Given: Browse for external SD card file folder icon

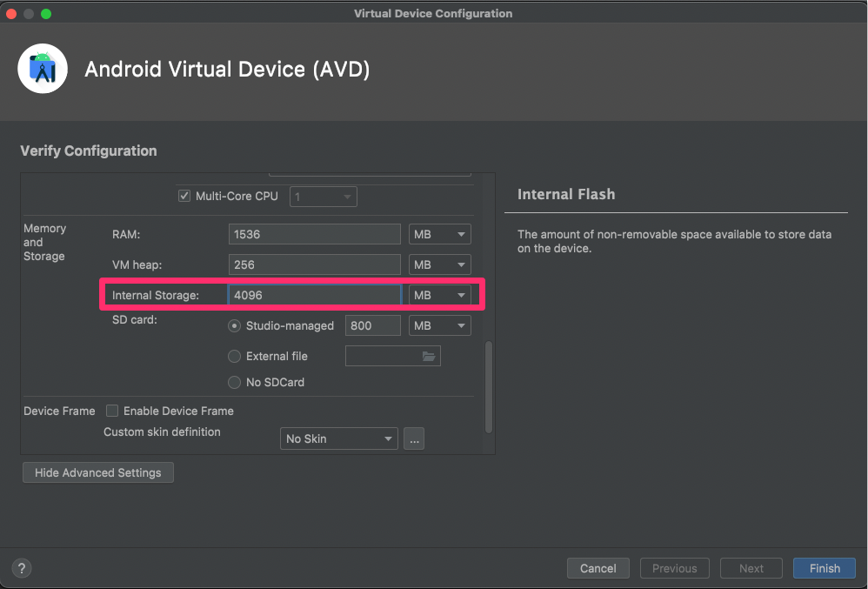Looking at the screenshot, I should [429, 356].
